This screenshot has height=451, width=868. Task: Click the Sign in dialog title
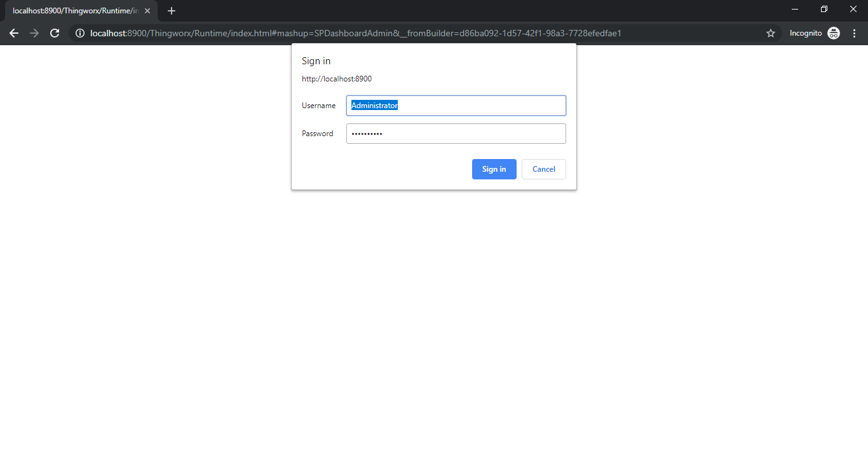[x=316, y=60]
